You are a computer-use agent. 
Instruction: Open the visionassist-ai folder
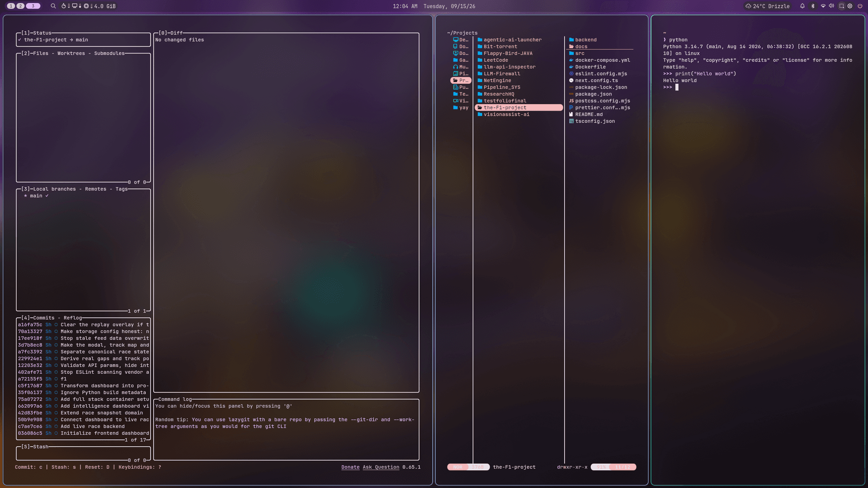click(x=519, y=114)
